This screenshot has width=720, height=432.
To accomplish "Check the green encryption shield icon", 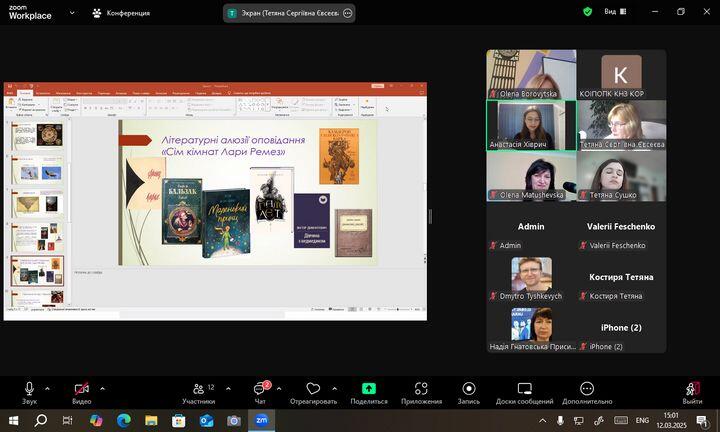I will 587,11.
